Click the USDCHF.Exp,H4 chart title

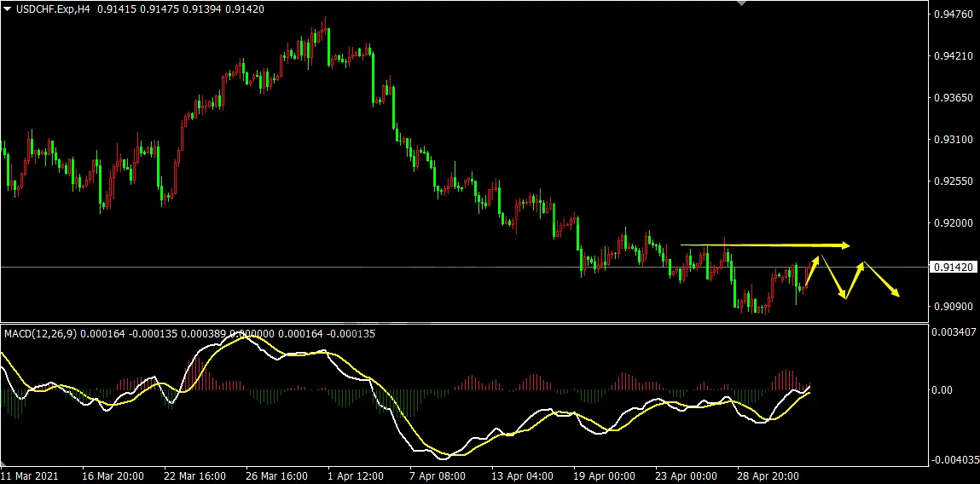[x=53, y=9]
